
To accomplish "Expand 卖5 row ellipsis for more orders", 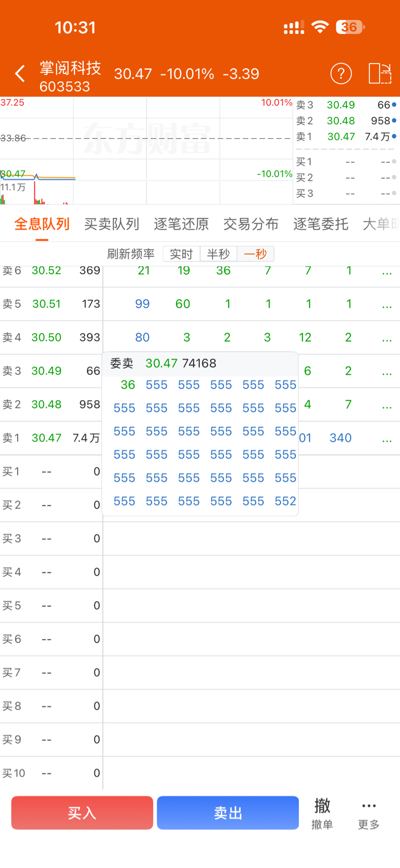I will click(x=387, y=305).
